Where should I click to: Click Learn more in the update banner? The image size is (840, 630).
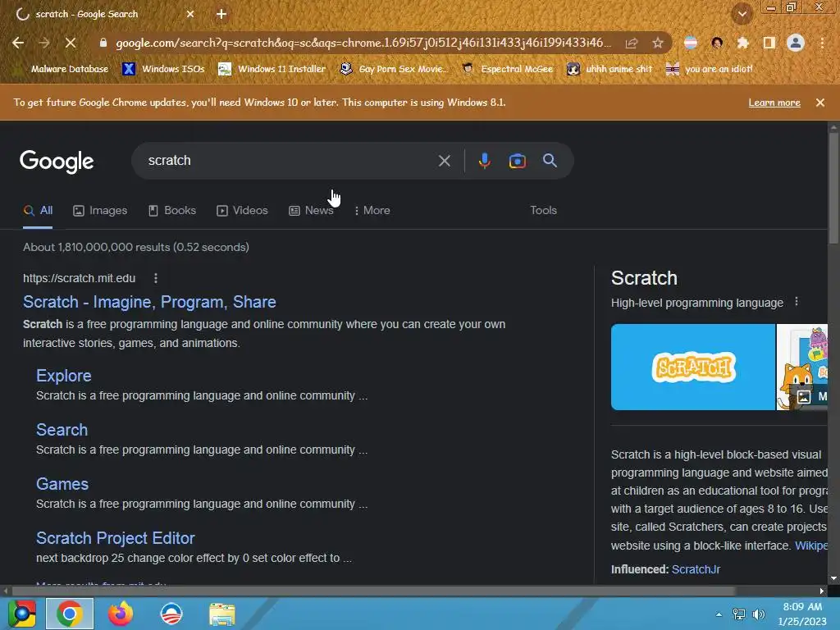click(x=774, y=103)
